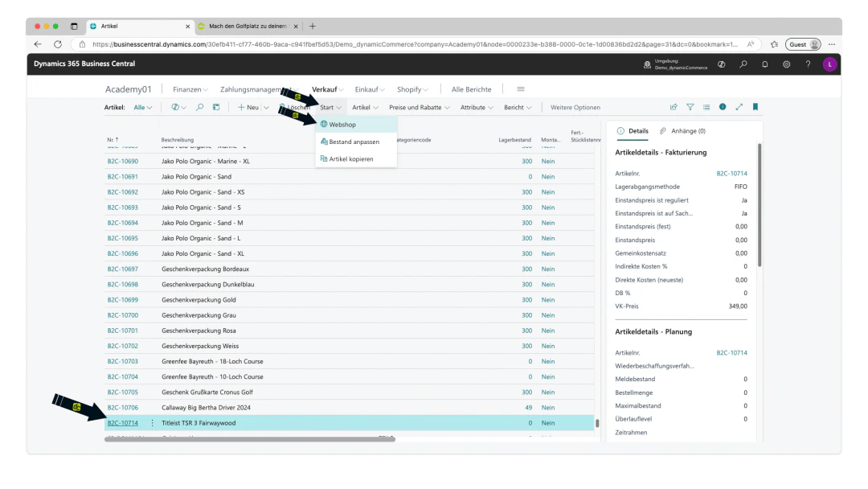
Task: Open the help question mark menu
Action: pyautogui.click(x=808, y=64)
